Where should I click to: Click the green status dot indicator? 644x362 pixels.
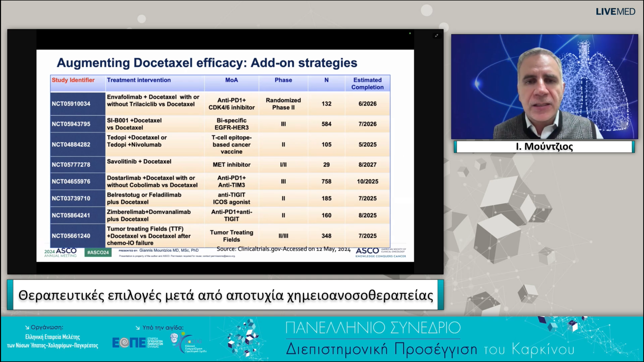tap(410, 33)
